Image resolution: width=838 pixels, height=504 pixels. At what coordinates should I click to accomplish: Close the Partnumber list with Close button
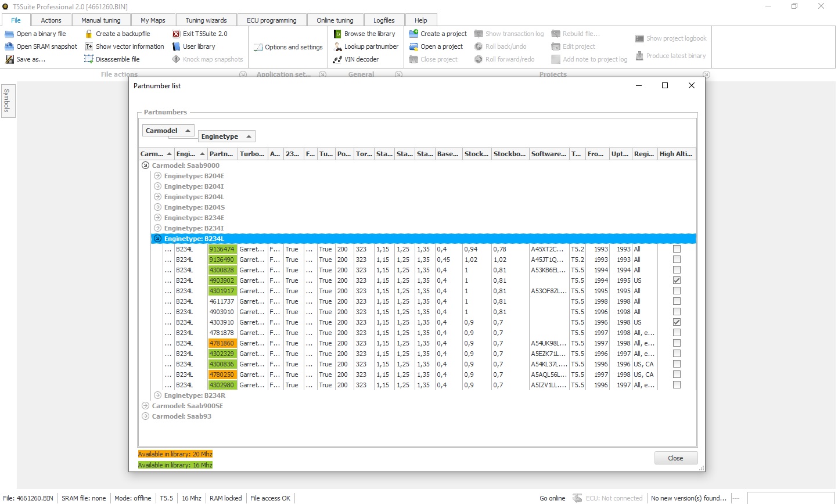click(x=675, y=458)
